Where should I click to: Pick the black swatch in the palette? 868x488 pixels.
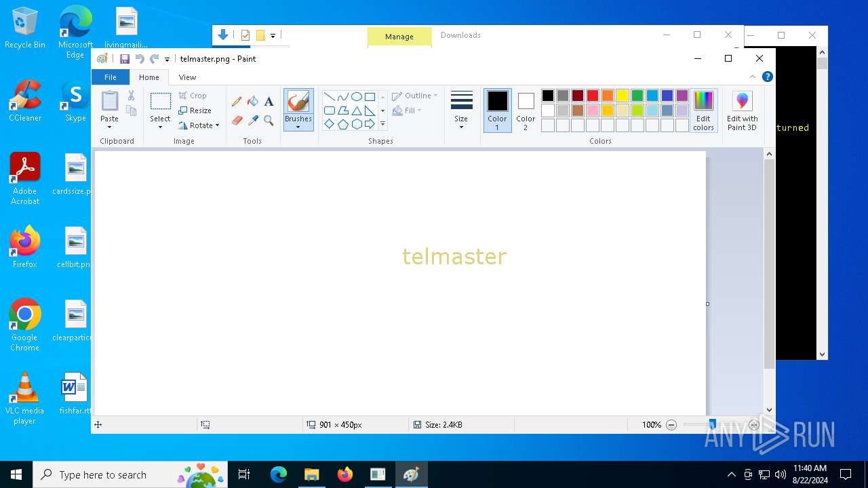point(548,96)
